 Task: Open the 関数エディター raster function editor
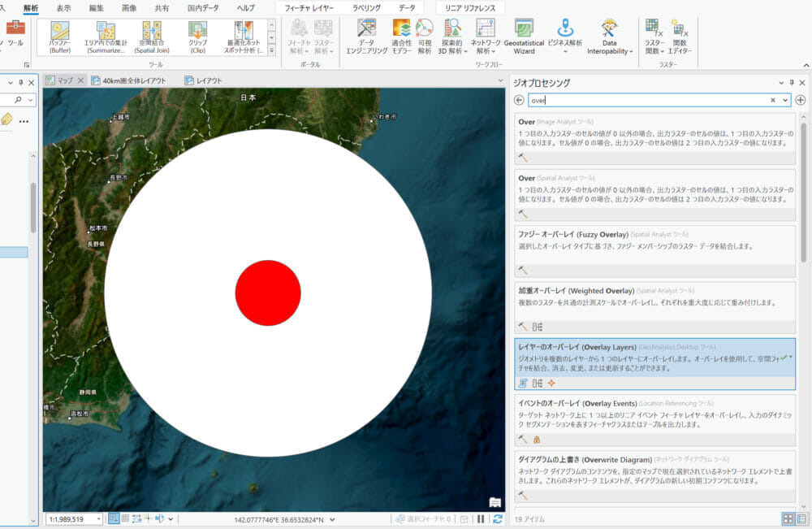click(680, 37)
